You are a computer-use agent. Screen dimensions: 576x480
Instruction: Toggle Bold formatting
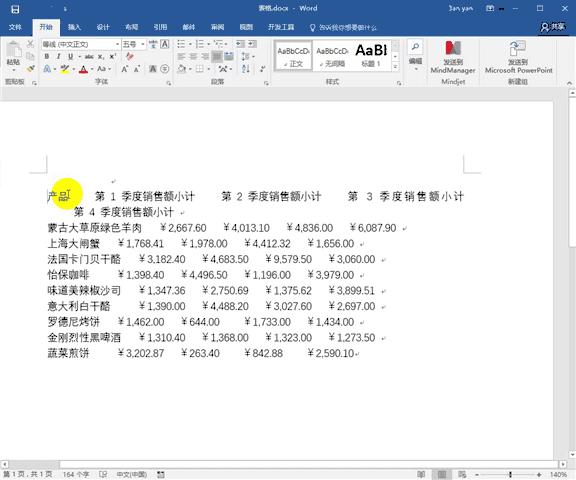pyautogui.click(x=47, y=57)
